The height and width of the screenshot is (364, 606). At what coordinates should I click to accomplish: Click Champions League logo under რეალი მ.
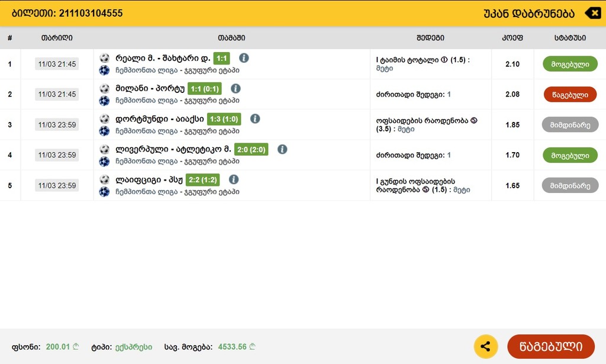(104, 70)
